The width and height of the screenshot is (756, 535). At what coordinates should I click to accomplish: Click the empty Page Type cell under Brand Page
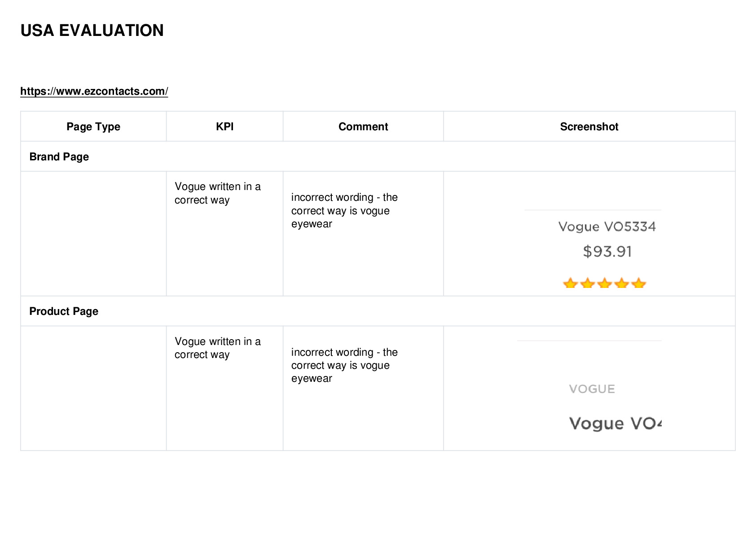click(93, 234)
